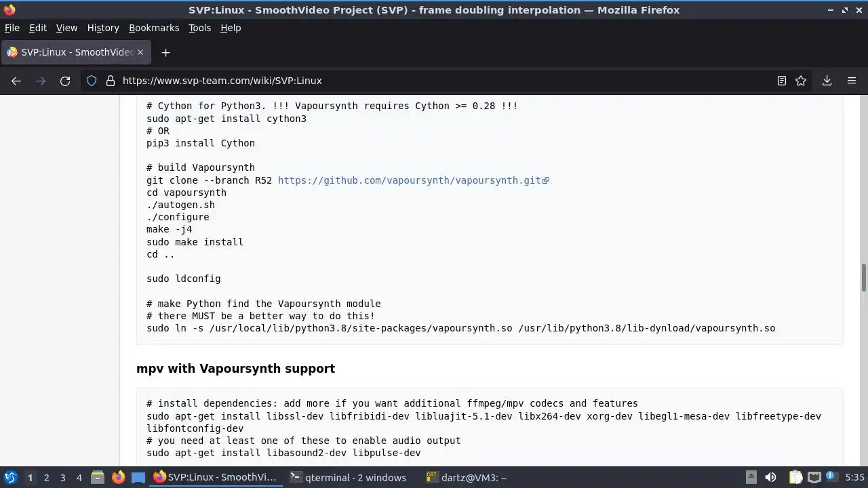Open the View menu
Viewport: 868px width, 488px height.
[66, 28]
